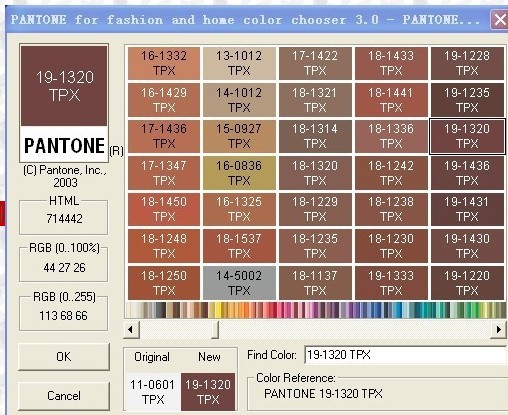508x415 pixels.
Task: Pick the 15-0927 TPX swatch
Action: 239,136
